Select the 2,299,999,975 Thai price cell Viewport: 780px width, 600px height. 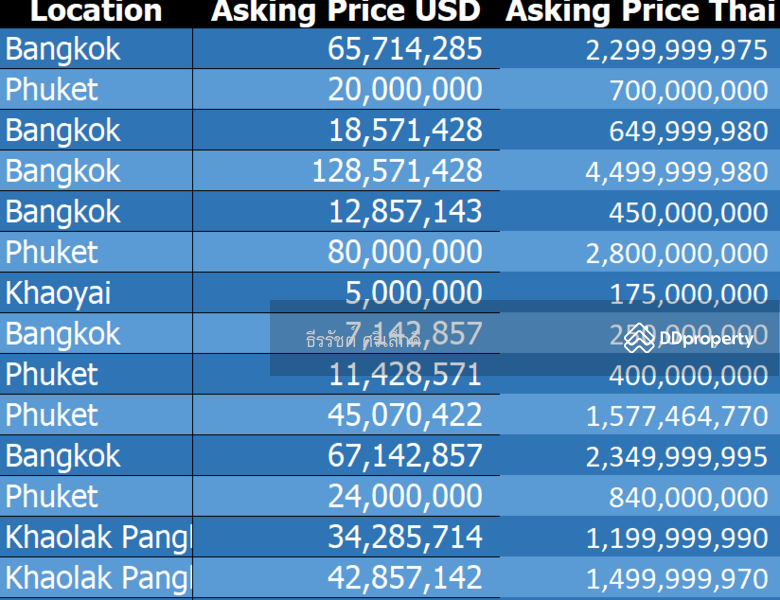pyautogui.click(x=640, y=49)
